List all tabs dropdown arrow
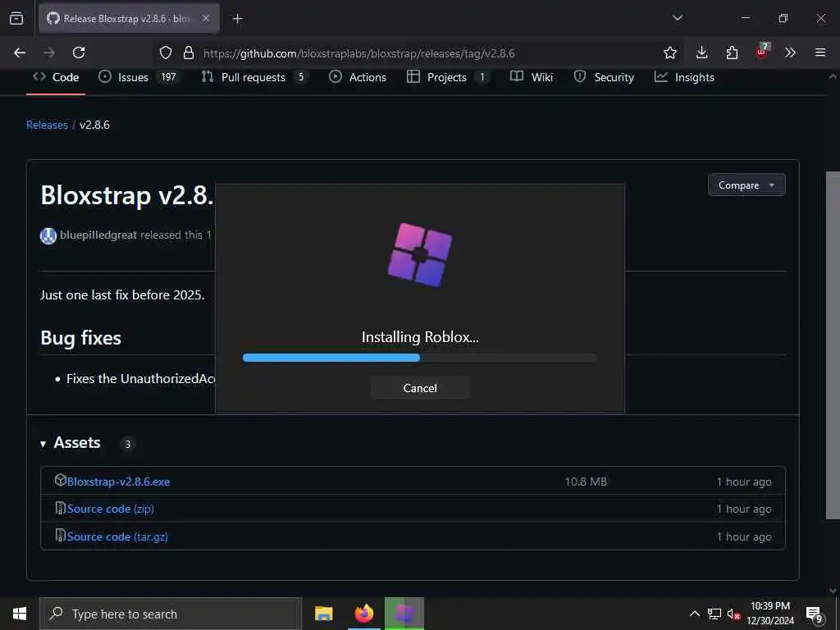The width and height of the screenshot is (840, 630). 677,18
